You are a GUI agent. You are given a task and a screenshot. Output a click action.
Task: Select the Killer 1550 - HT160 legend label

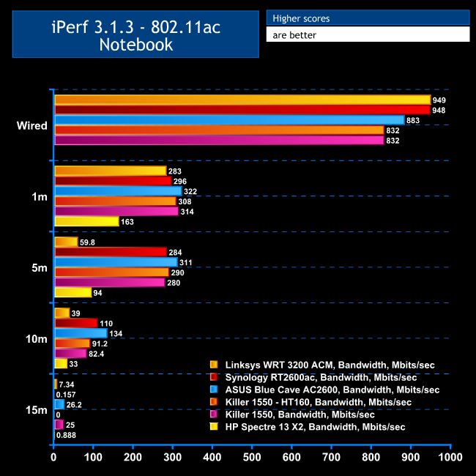tap(318, 402)
